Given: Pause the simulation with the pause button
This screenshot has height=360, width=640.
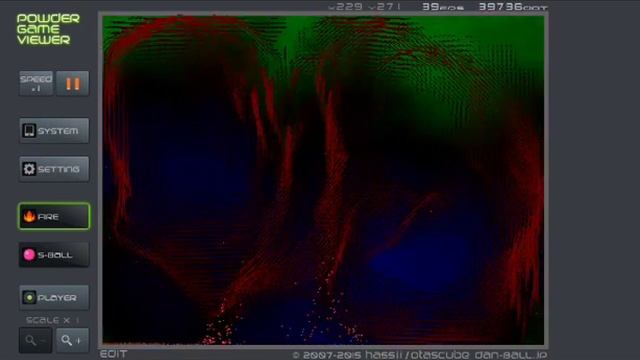Looking at the screenshot, I should (x=72, y=84).
